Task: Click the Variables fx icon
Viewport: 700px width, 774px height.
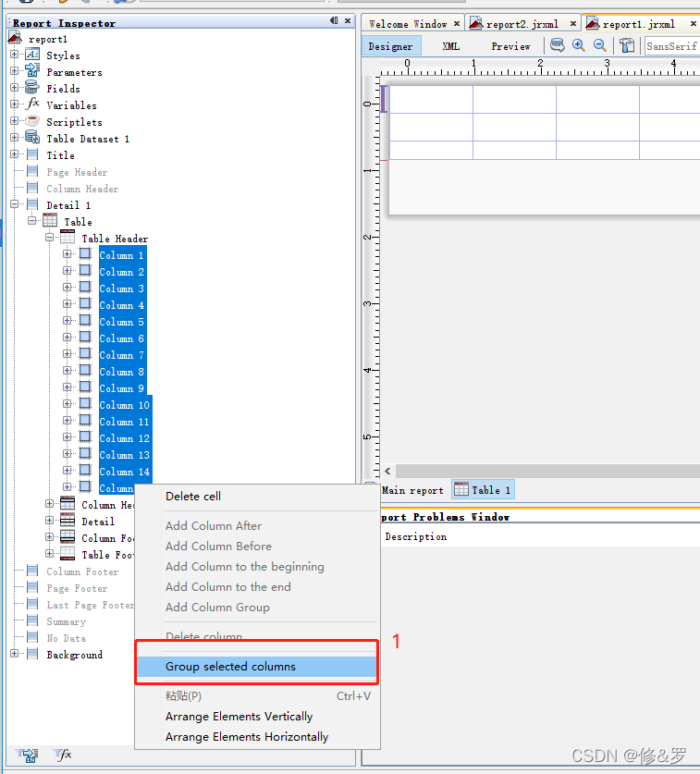Action: point(32,104)
